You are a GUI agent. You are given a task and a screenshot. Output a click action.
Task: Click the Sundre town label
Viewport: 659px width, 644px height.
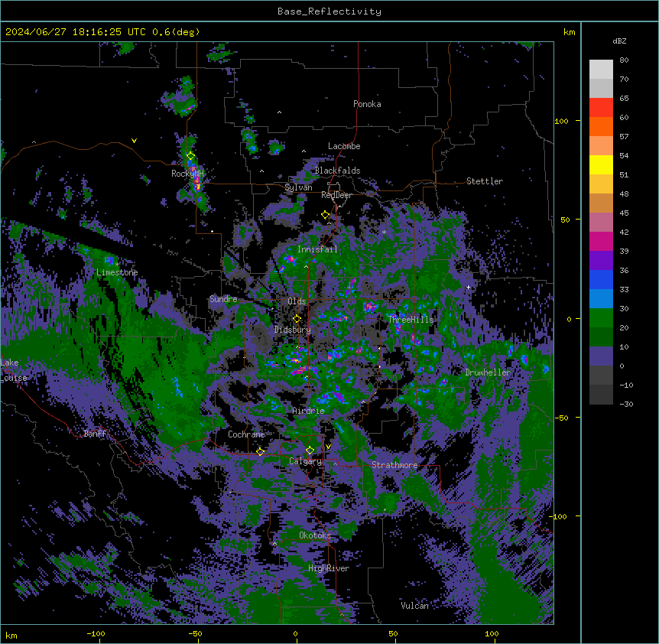click(223, 299)
